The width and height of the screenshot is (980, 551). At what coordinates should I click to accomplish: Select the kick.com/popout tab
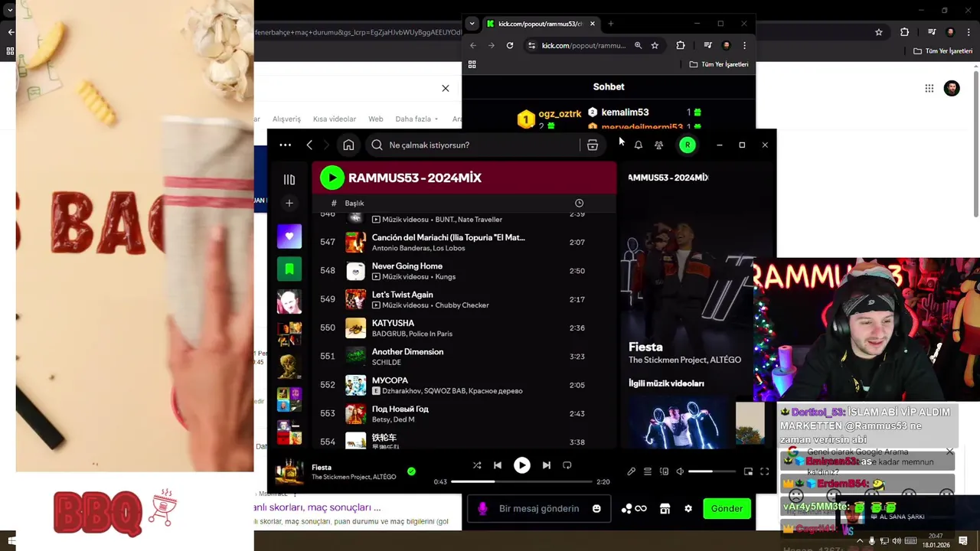(541, 24)
